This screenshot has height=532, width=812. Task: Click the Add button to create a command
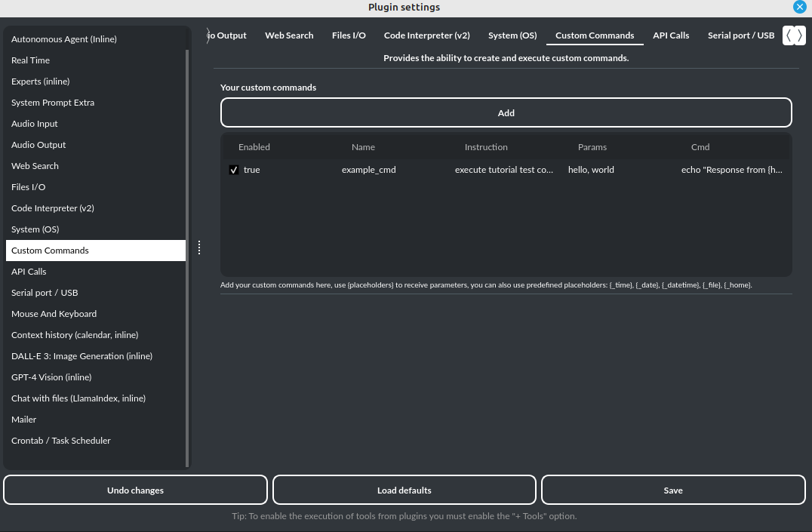point(506,112)
